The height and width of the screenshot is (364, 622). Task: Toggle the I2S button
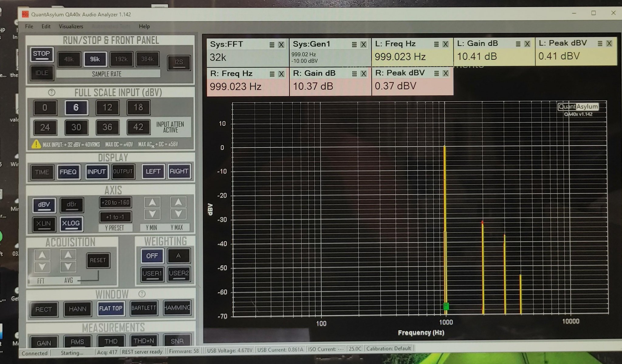(x=179, y=62)
